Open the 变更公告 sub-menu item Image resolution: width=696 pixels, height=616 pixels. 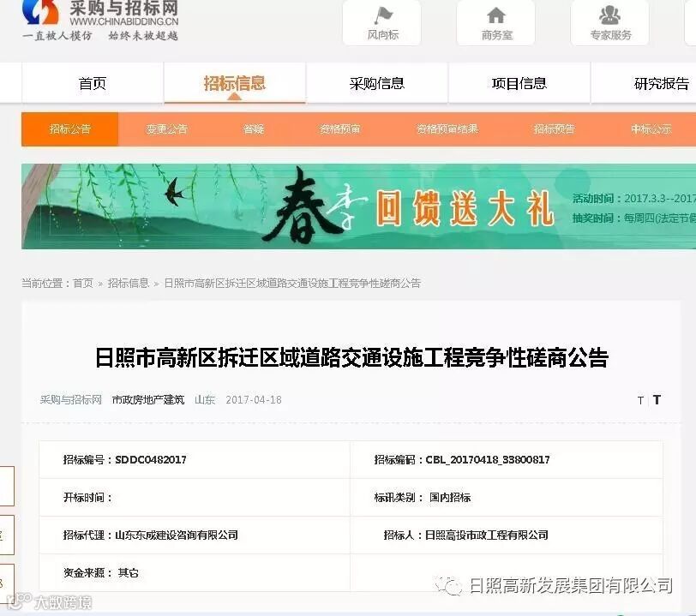pyautogui.click(x=166, y=129)
